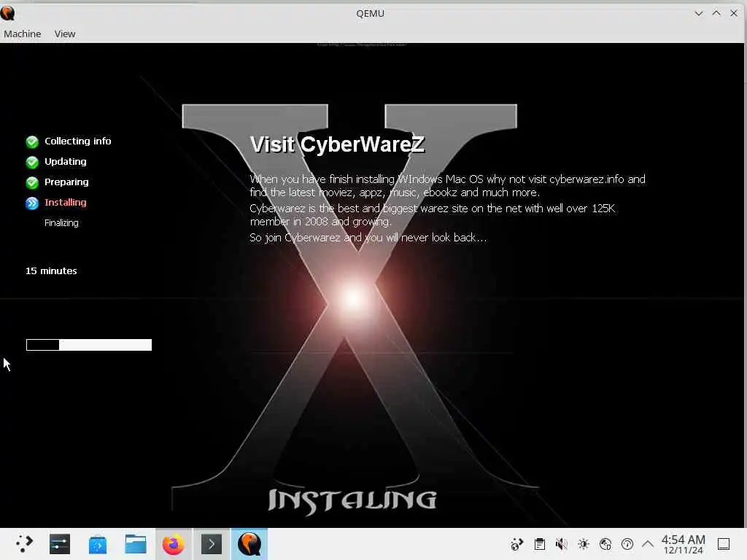Click the 'So join Cyberwarez' line
This screenshot has width=747, height=560.
coord(368,238)
